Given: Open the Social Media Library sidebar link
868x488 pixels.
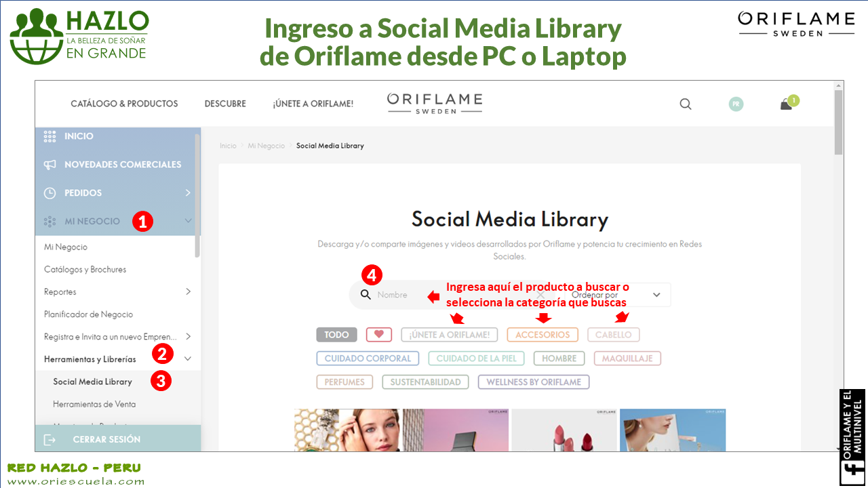Looking at the screenshot, I should [92, 382].
